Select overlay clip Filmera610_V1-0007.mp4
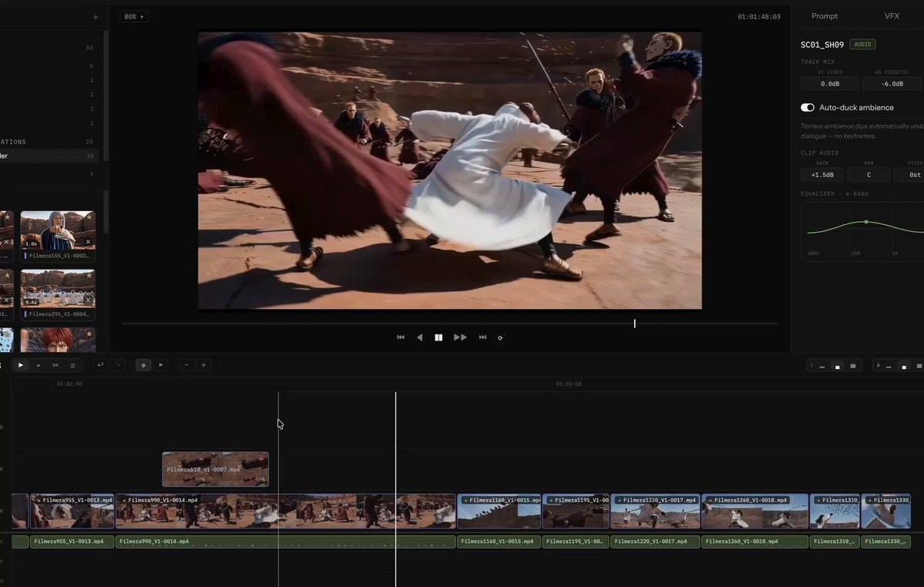Viewport: 924px width, 587px height. (216, 469)
